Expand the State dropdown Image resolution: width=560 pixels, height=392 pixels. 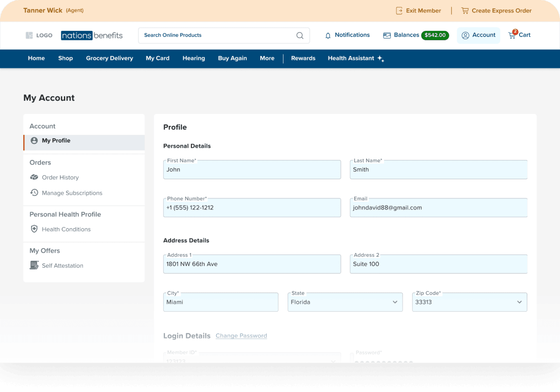[395, 302]
